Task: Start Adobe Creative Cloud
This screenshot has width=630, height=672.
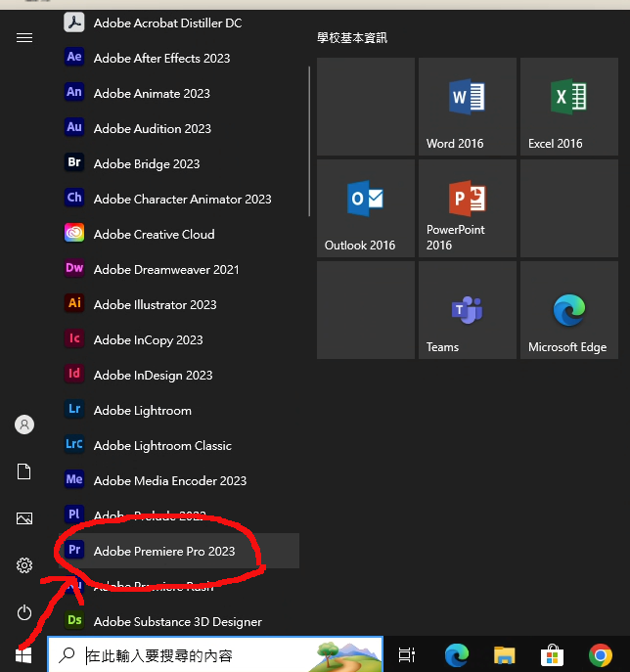Action: point(154,234)
